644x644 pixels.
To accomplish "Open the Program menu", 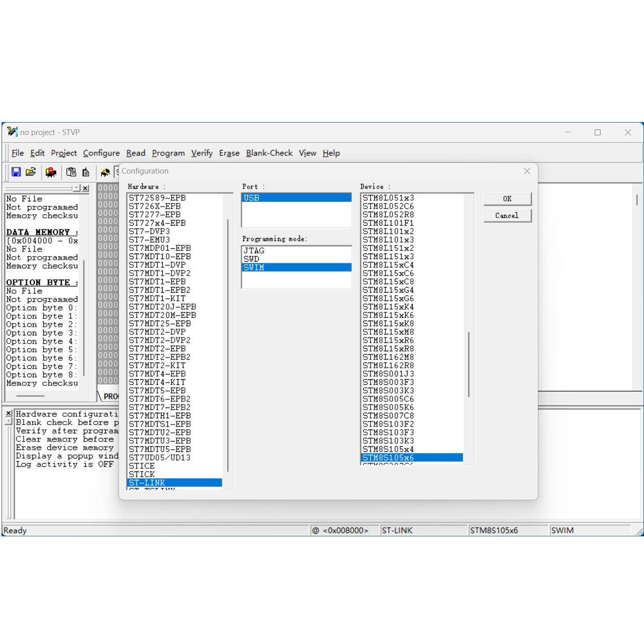I will pyautogui.click(x=168, y=153).
